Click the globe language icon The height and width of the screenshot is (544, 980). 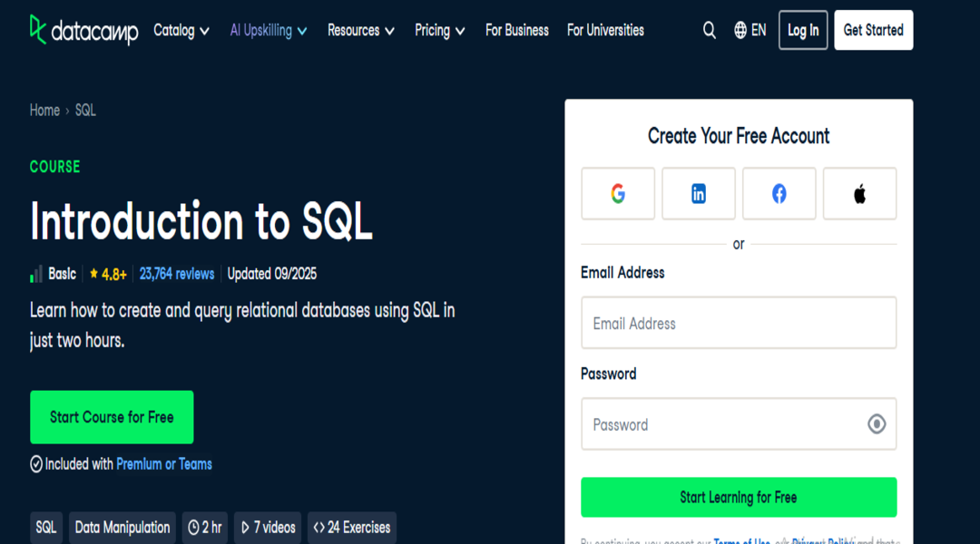coord(740,30)
